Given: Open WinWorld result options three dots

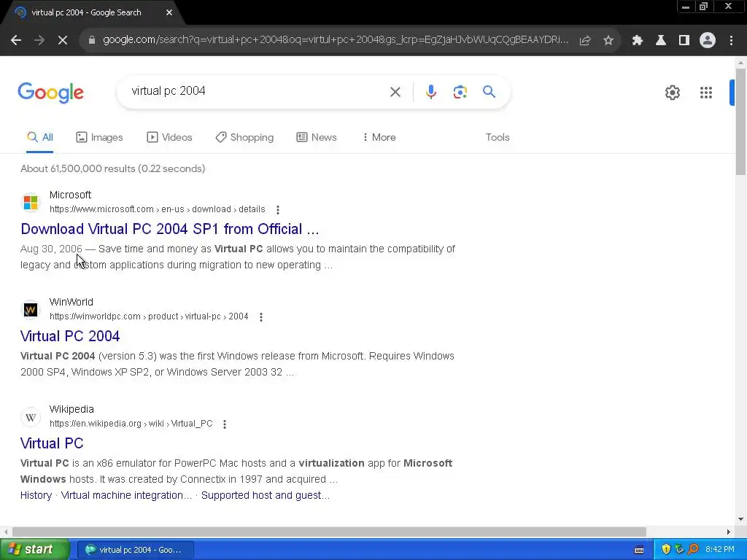Looking at the screenshot, I should coord(261,316).
